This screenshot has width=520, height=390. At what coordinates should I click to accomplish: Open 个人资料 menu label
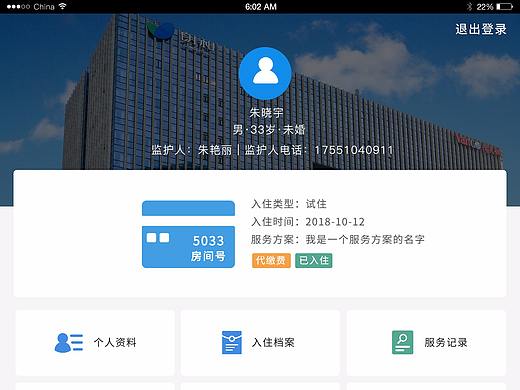pos(115,342)
